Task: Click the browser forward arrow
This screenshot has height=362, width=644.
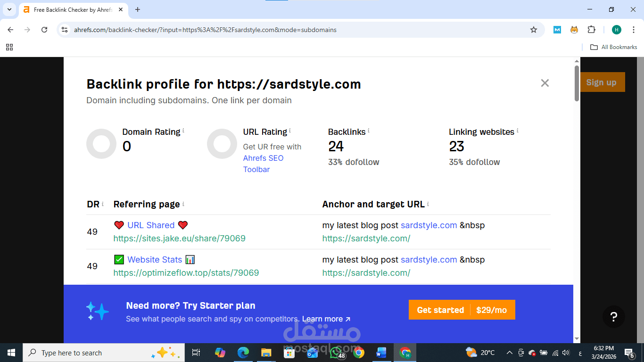Action: click(27, 30)
